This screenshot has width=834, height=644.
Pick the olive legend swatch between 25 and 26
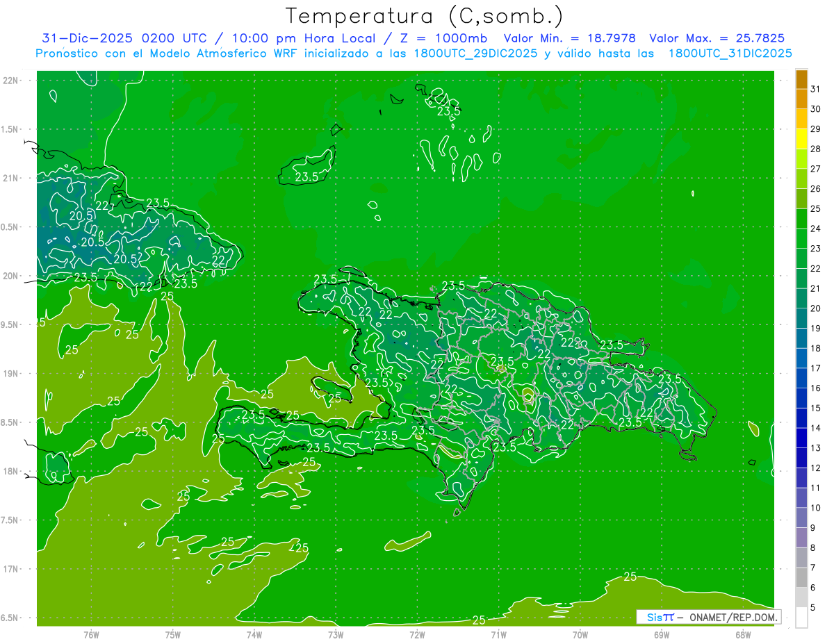pos(801,198)
